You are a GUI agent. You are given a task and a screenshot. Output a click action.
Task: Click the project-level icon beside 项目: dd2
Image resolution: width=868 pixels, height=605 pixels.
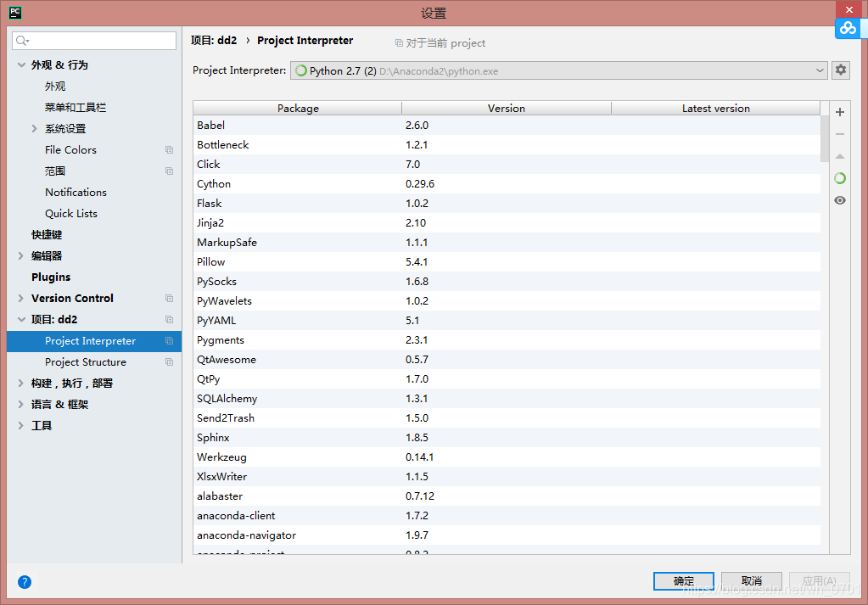click(170, 319)
